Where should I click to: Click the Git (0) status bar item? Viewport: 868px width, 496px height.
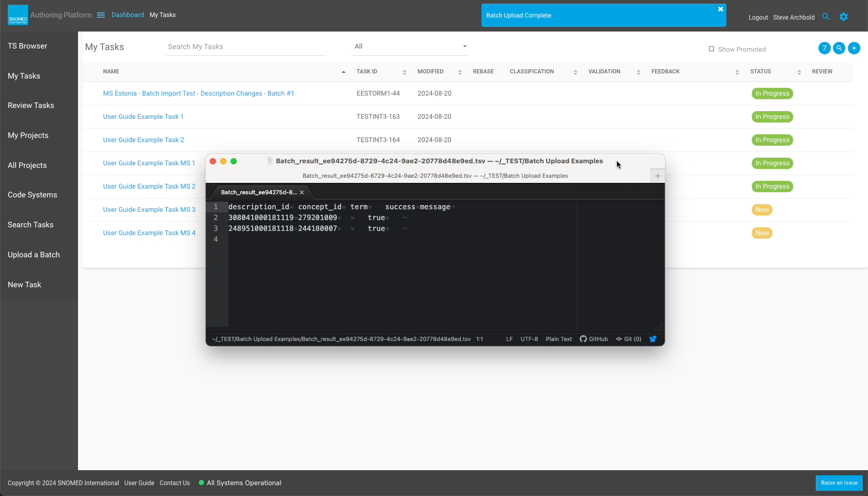[629, 339]
